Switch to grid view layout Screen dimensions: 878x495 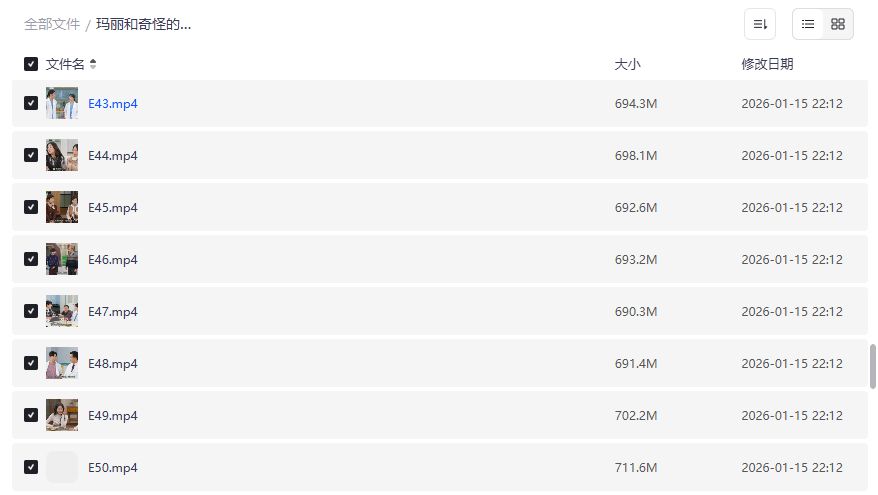[838, 24]
